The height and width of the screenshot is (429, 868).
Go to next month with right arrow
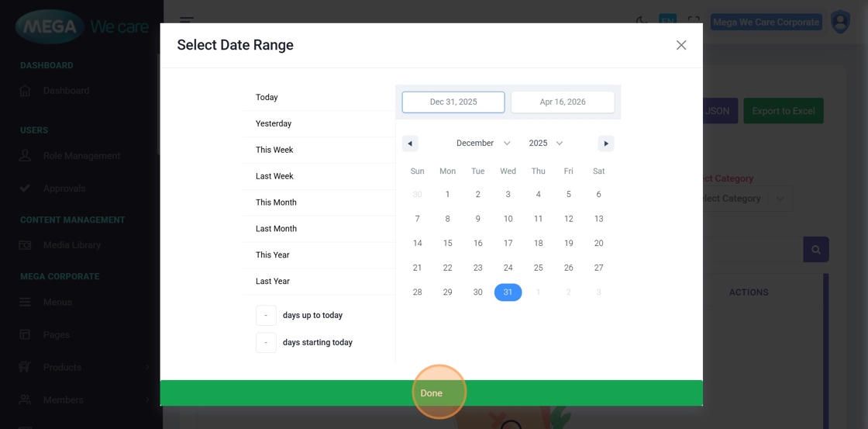point(606,144)
